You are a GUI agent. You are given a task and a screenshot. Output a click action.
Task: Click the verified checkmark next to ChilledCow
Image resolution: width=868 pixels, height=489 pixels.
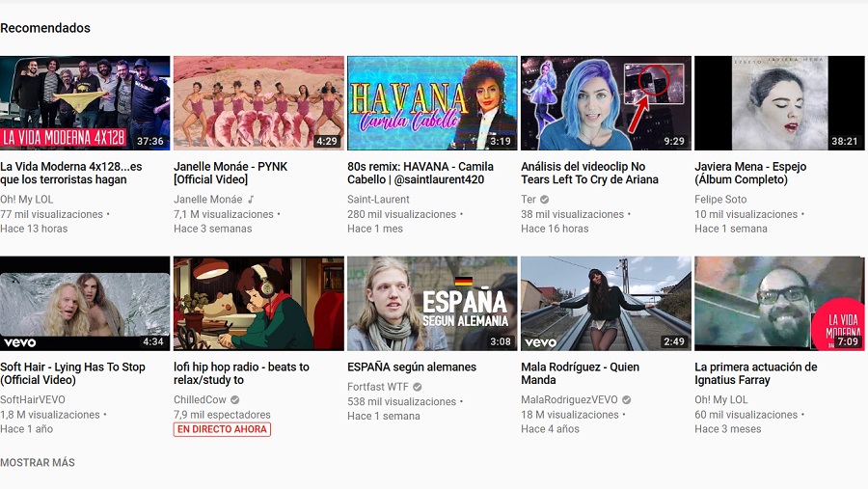235,400
